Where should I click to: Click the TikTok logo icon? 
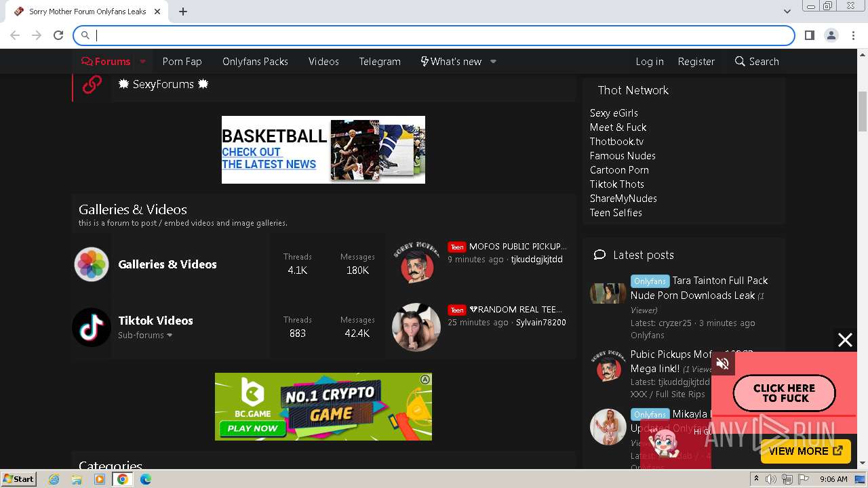point(92,327)
